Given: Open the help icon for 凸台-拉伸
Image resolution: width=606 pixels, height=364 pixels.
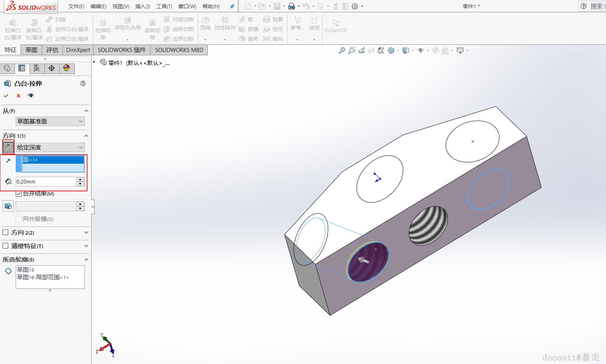Looking at the screenshot, I should click(x=83, y=83).
